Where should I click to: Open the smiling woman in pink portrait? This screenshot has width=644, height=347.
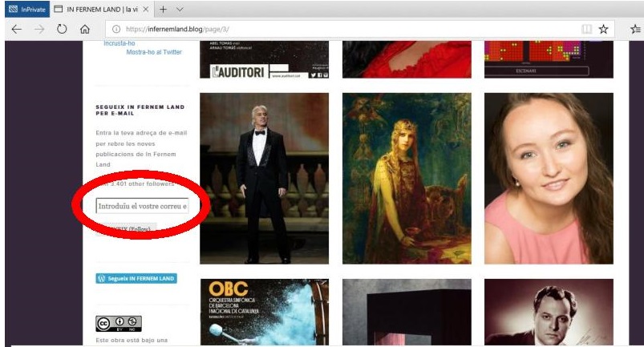[549, 179]
